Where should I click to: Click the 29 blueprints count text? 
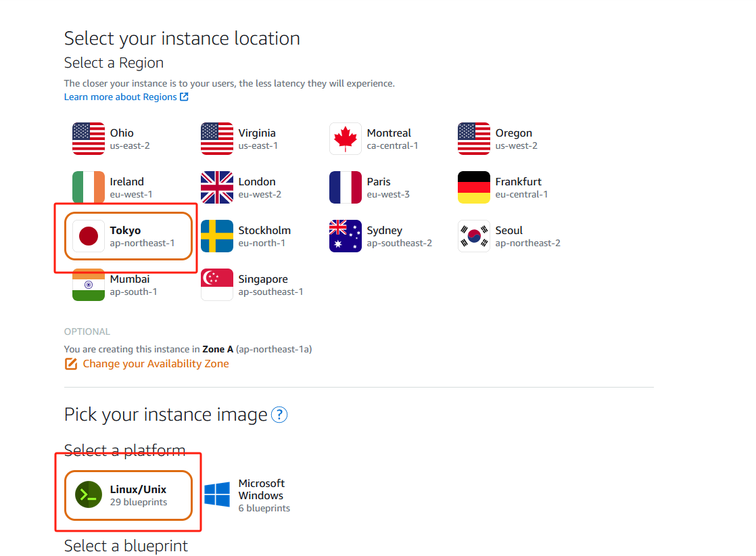(139, 502)
